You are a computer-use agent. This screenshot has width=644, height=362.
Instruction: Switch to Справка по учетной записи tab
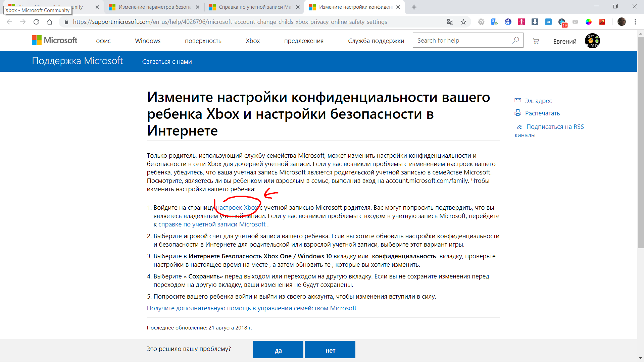pyautogui.click(x=254, y=7)
